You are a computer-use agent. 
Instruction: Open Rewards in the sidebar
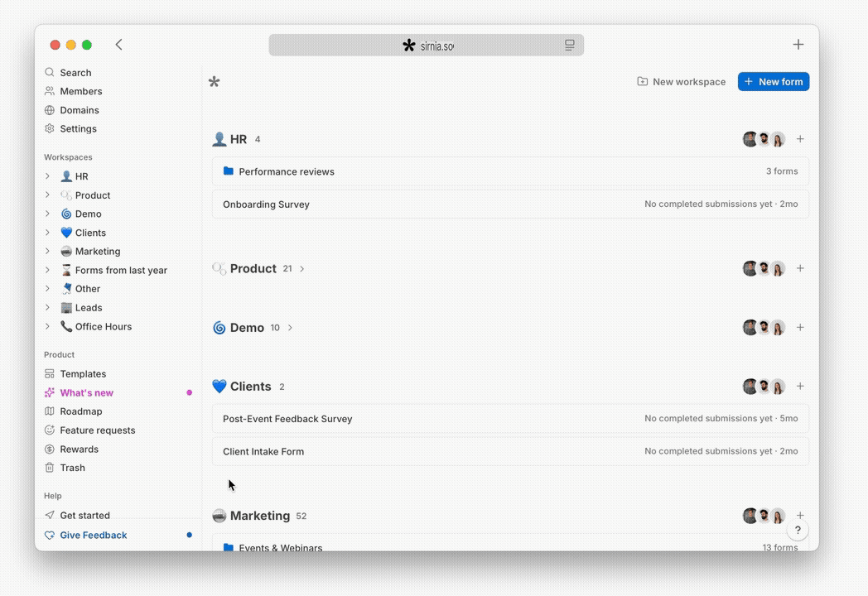(80, 449)
